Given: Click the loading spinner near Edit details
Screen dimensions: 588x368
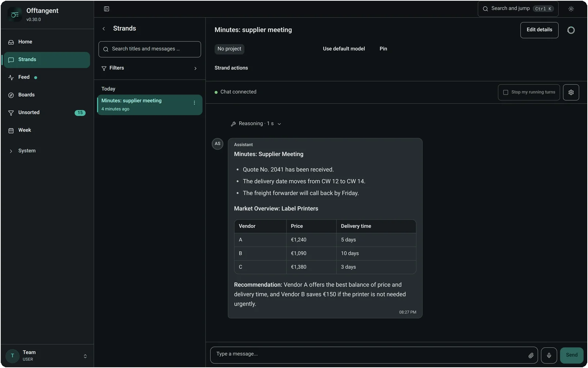Looking at the screenshot, I should (x=571, y=30).
